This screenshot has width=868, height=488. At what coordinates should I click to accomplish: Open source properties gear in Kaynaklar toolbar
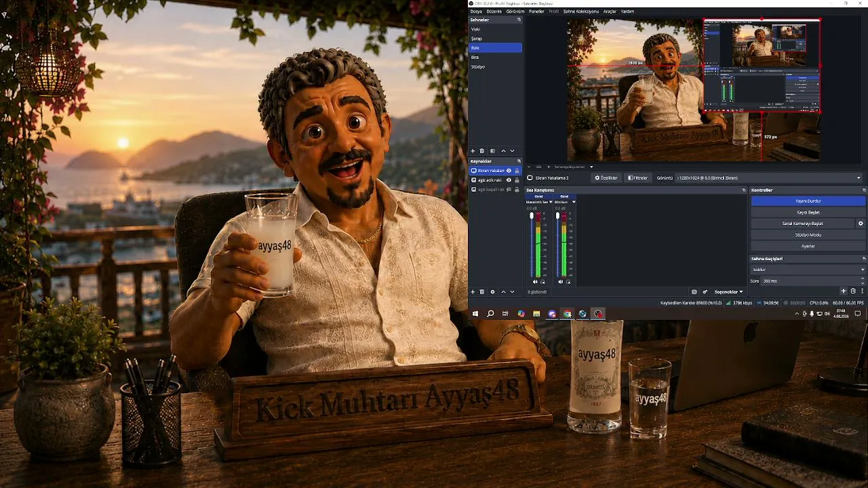[492, 291]
